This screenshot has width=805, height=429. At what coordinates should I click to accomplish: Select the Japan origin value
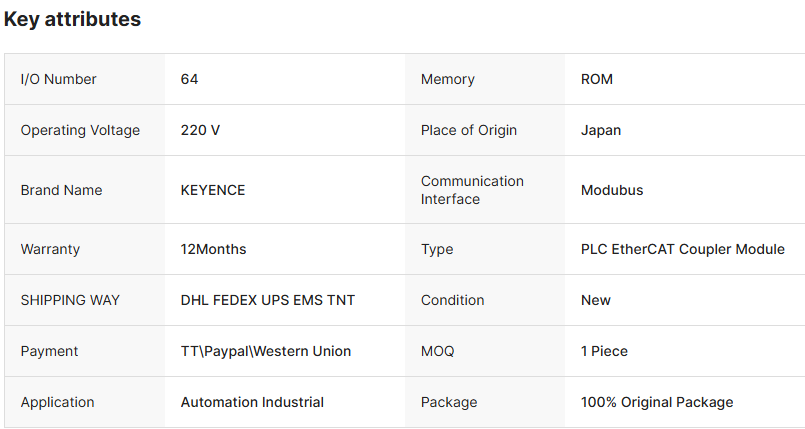(600, 130)
